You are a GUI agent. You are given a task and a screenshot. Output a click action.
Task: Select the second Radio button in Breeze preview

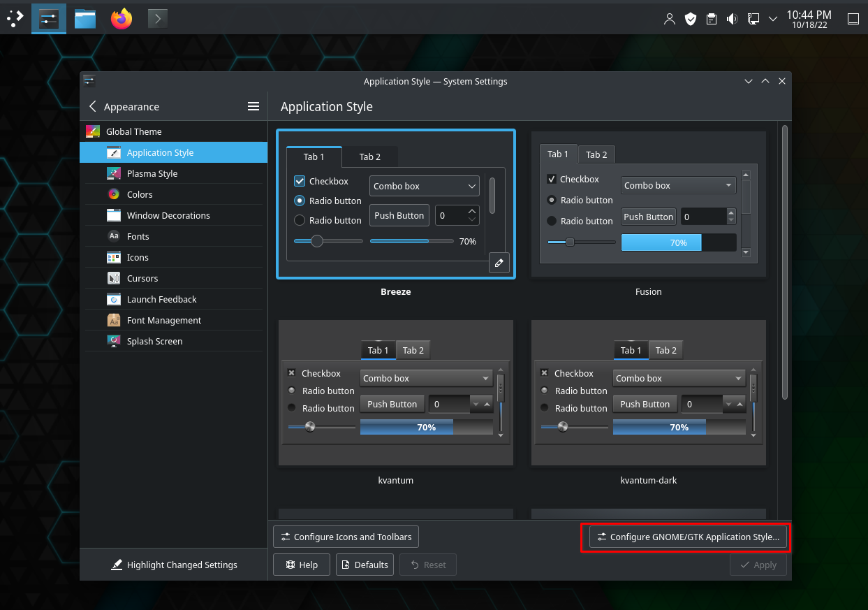tap(300, 220)
